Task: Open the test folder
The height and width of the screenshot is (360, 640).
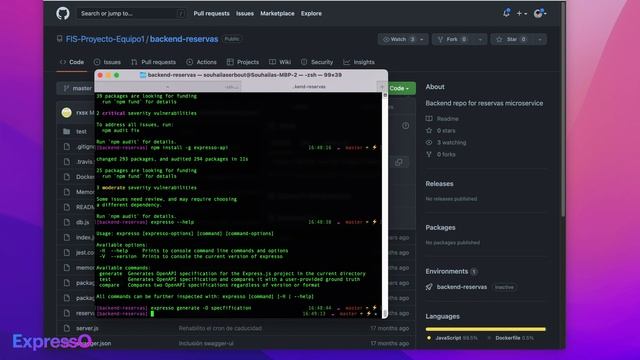Action: (x=81, y=131)
